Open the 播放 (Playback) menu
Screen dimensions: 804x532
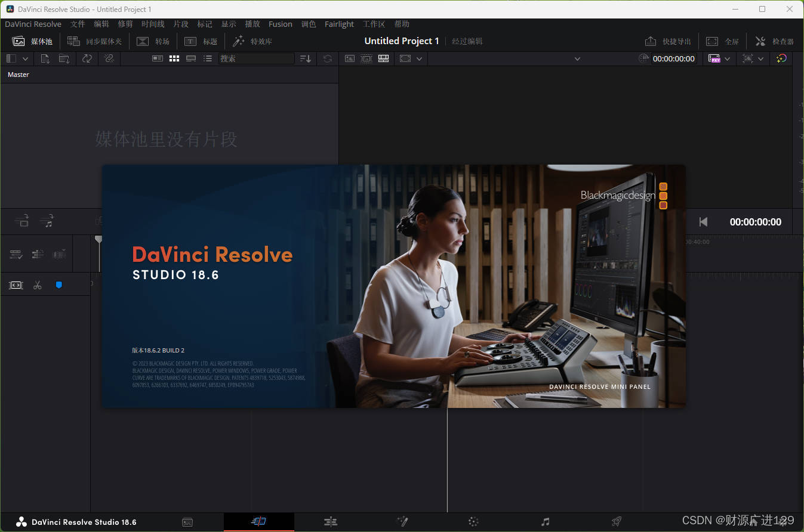pos(252,24)
